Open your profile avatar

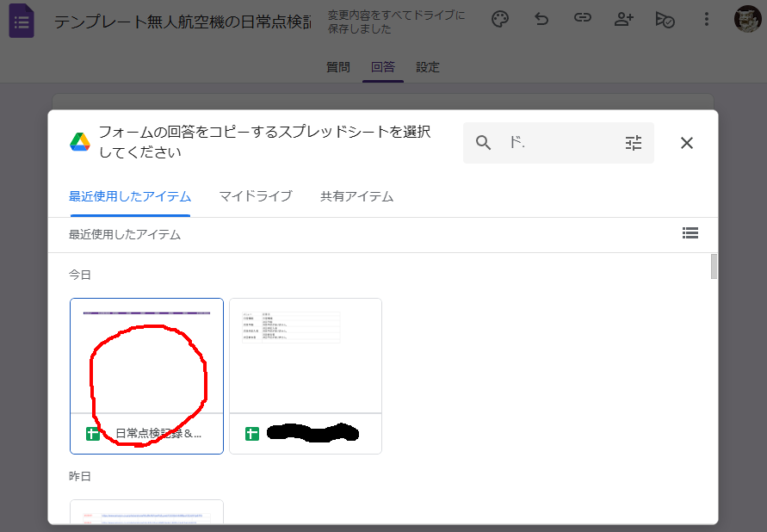(746, 19)
